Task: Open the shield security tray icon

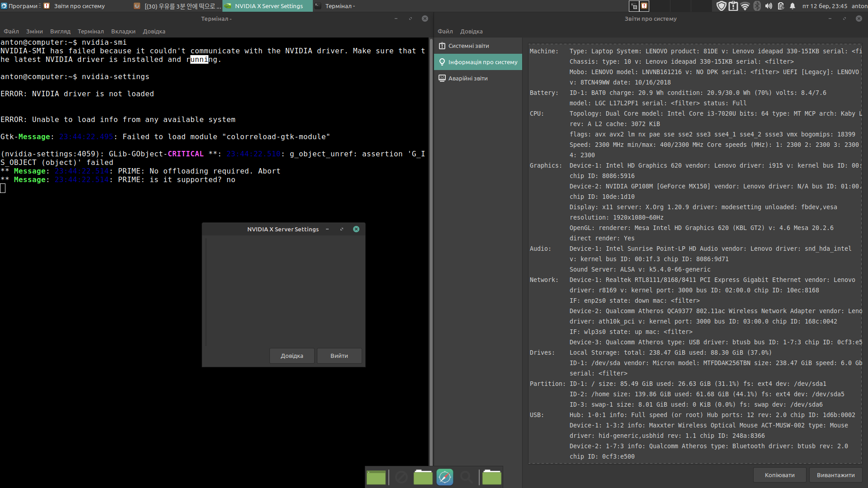Action: pyautogui.click(x=721, y=6)
